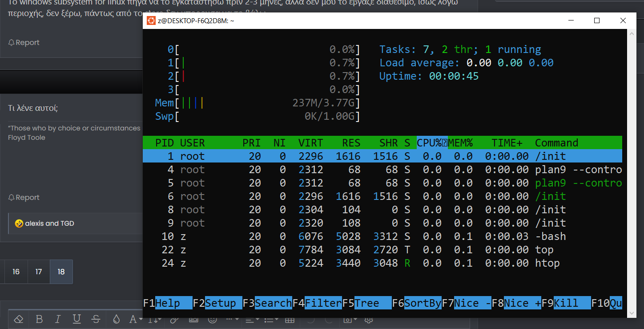
Task: Maximize the terminal window
Action: coord(597,20)
